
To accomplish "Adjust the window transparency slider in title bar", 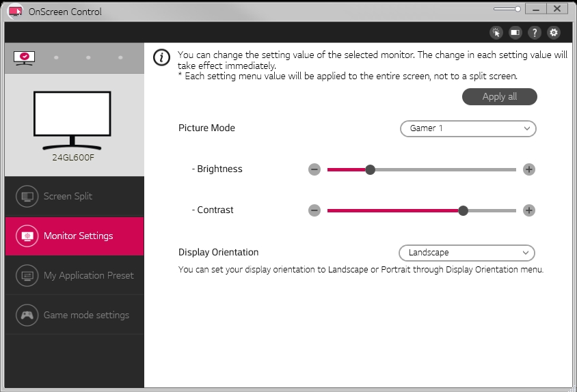I will click(x=507, y=9).
